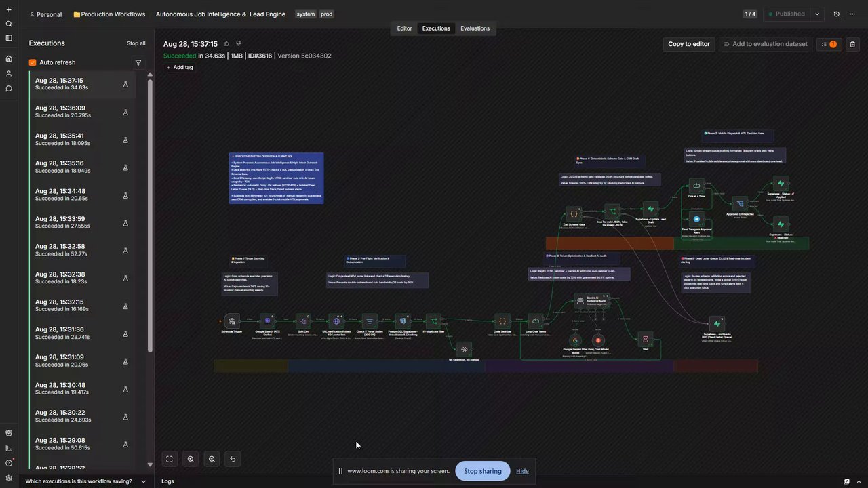The width and height of the screenshot is (868, 488).
Task: Open execution Aug 28, 15:34:48
Action: point(82,195)
